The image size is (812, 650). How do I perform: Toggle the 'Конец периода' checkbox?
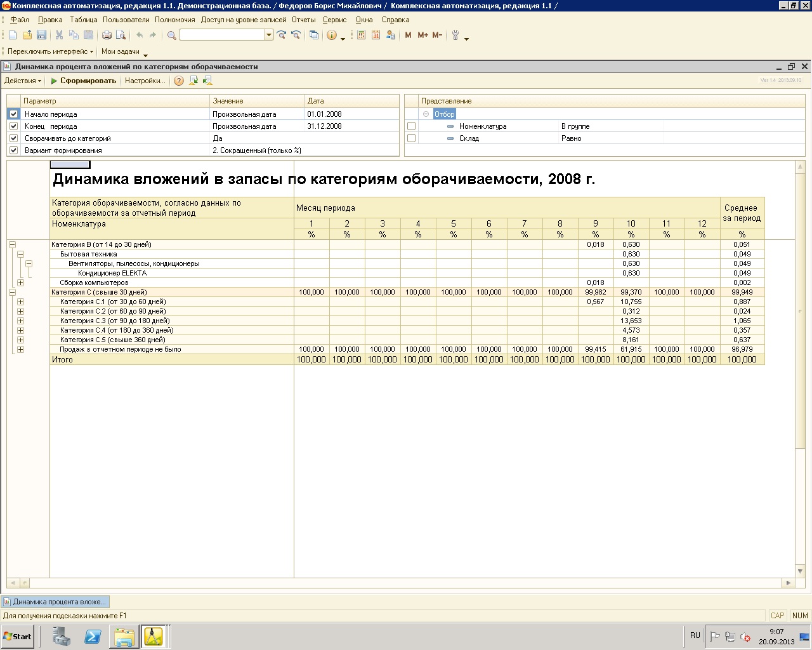tap(14, 126)
